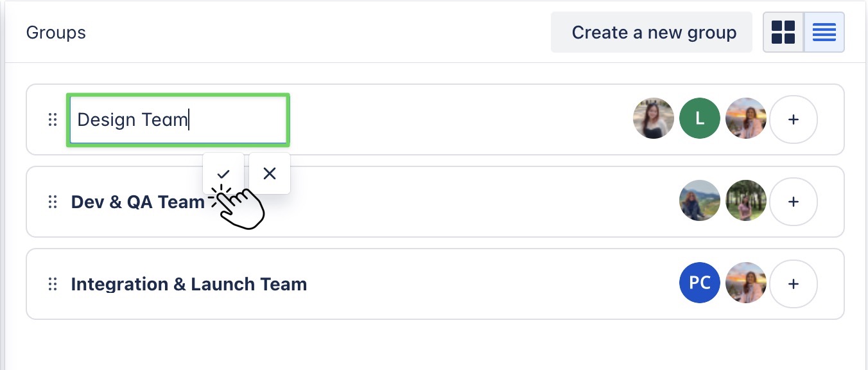Open the Integration & Launch Team group
The image size is (868, 370).
189,284
